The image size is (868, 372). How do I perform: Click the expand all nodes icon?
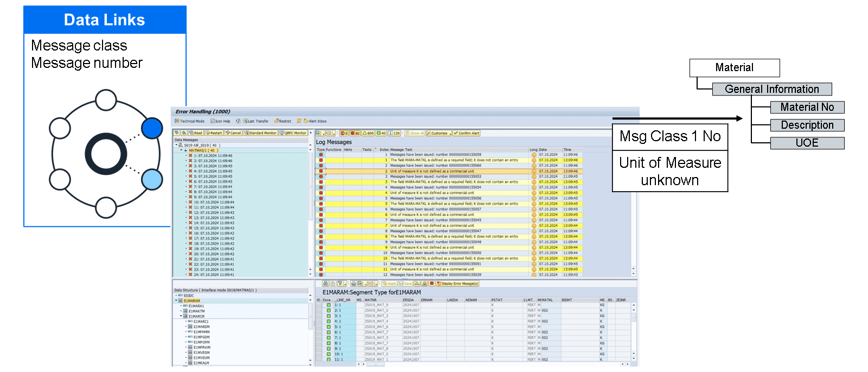tap(176, 133)
